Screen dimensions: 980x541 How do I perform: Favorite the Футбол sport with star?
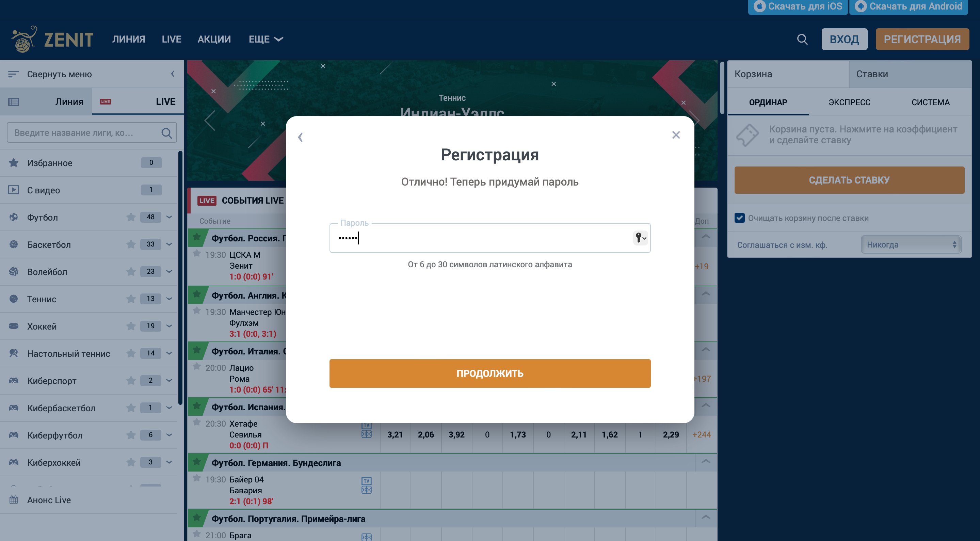coord(131,217)
